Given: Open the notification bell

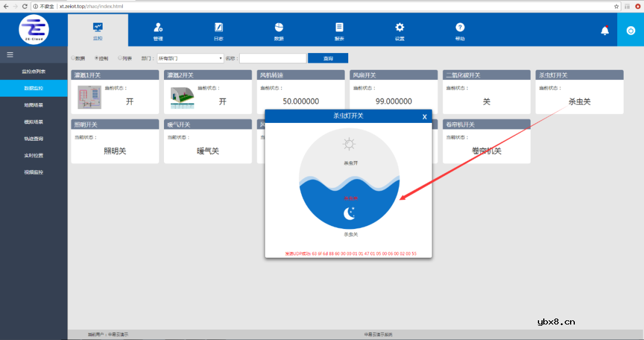Looking at the screenshot, I should click(x=605, y=30).
